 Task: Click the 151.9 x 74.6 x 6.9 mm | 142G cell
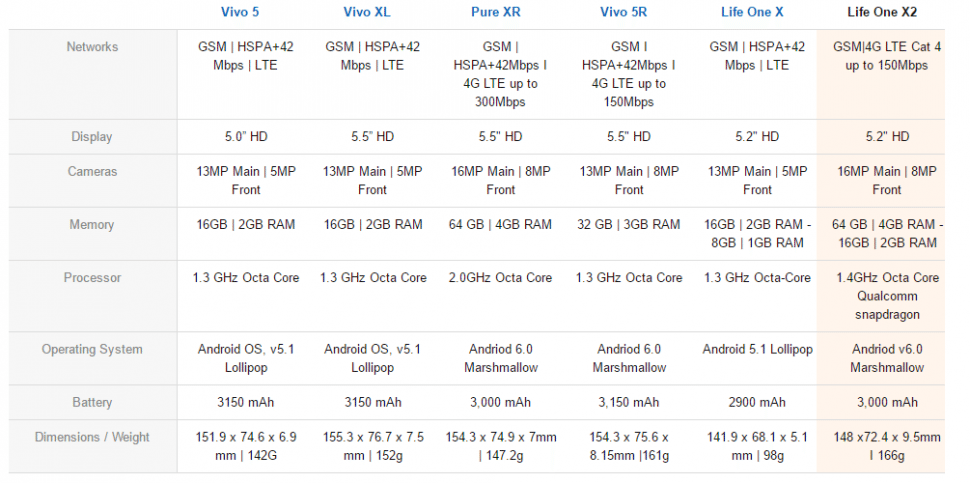tap(246, 447)
